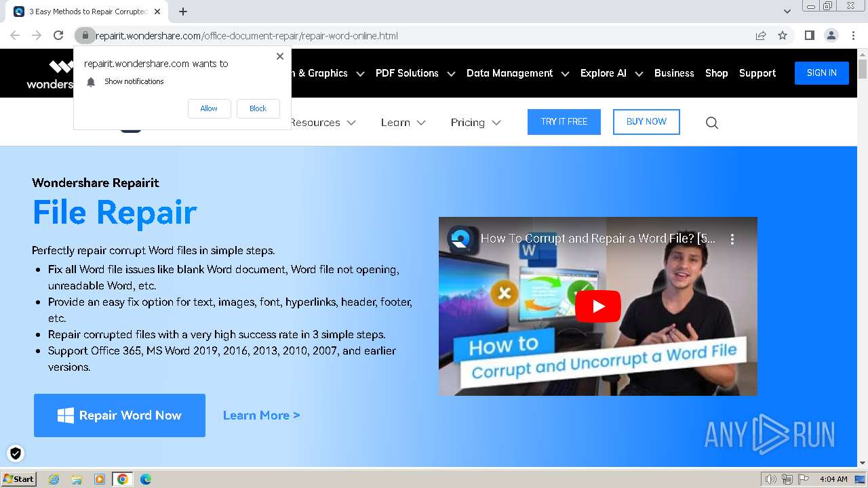Close the Repair Corrupted tab

point(158,12)
